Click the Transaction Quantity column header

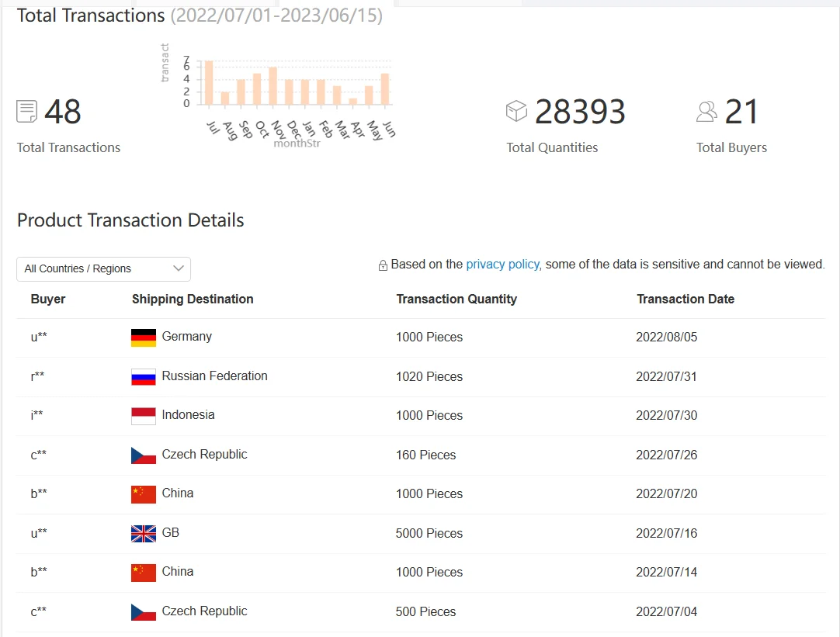[456, 299]
